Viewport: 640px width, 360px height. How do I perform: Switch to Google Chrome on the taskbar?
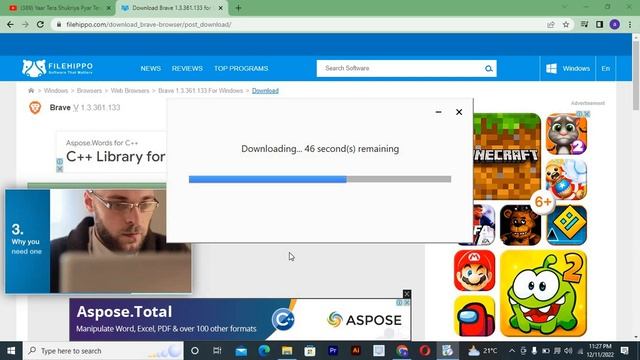tap(402, 351)
